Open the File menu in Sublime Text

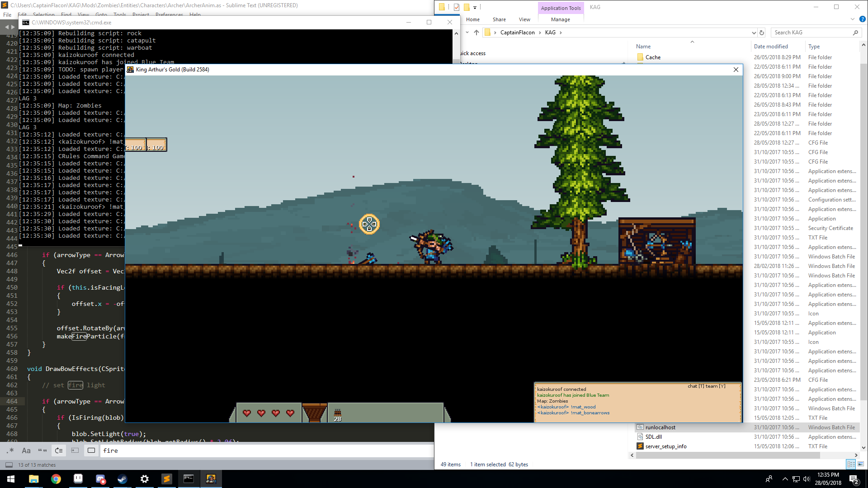[7, 14]
